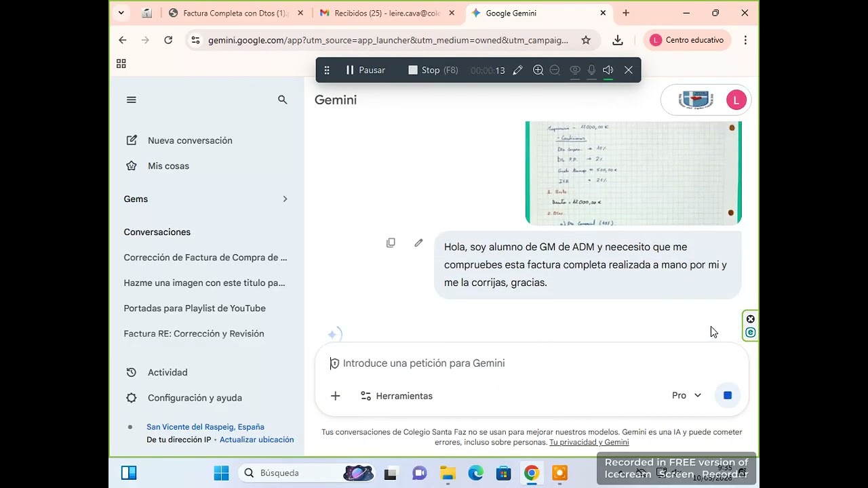Bookmark this page with the star icon

[586, 40]
